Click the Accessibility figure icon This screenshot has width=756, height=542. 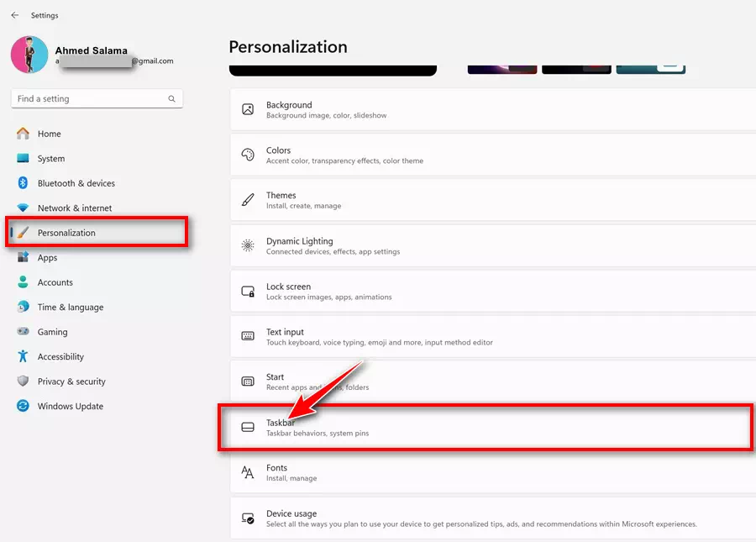coord(23,356)
